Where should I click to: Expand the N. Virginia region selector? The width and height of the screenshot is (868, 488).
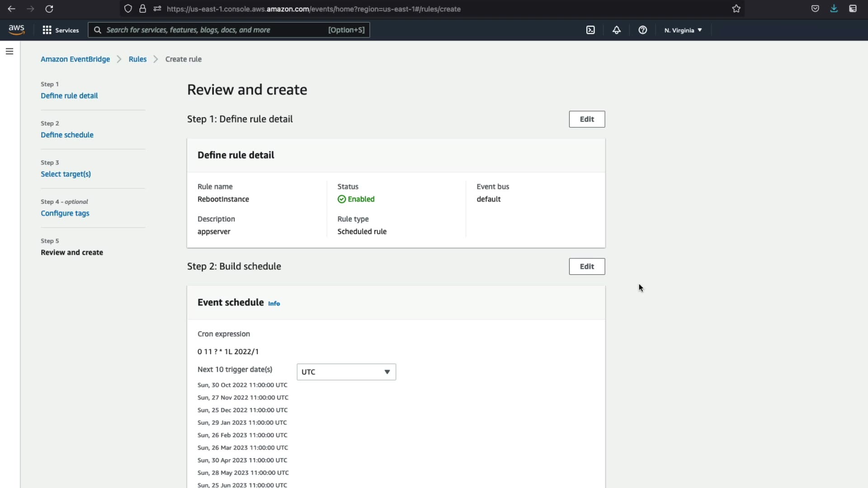click(683, 30)
